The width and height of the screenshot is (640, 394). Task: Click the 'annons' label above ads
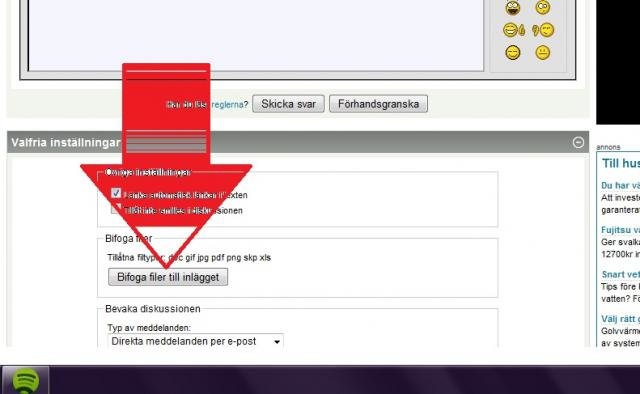pyautogui.click(x=608, y=147)
